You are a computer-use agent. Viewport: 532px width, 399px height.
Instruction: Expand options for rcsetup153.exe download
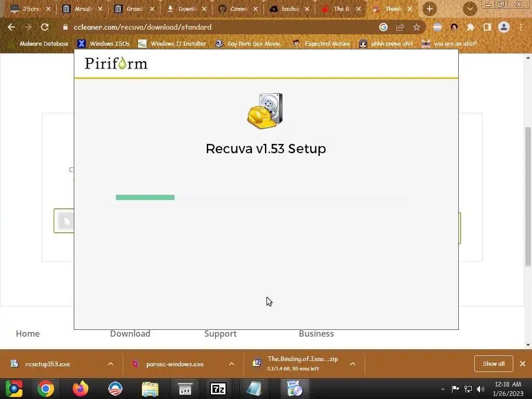tap(111, 364)
